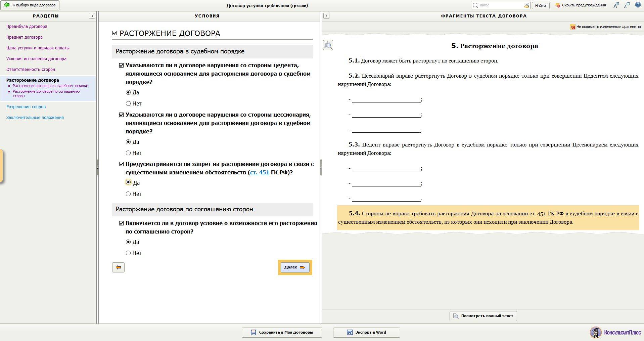Select Да for cedent violations question

128,92
